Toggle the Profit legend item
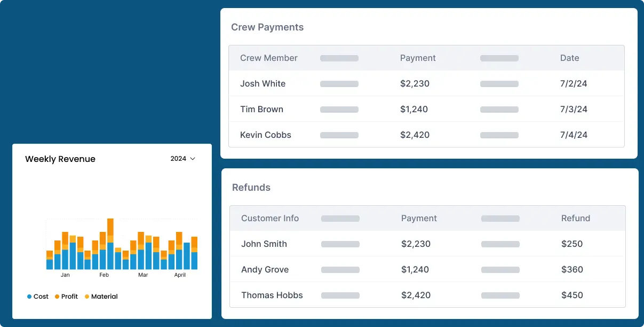Viewport: 644px width, 327px height. coord(66,297)
